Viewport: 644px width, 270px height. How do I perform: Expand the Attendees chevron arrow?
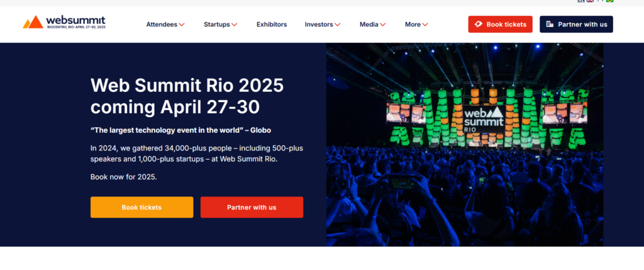[182, 25]
